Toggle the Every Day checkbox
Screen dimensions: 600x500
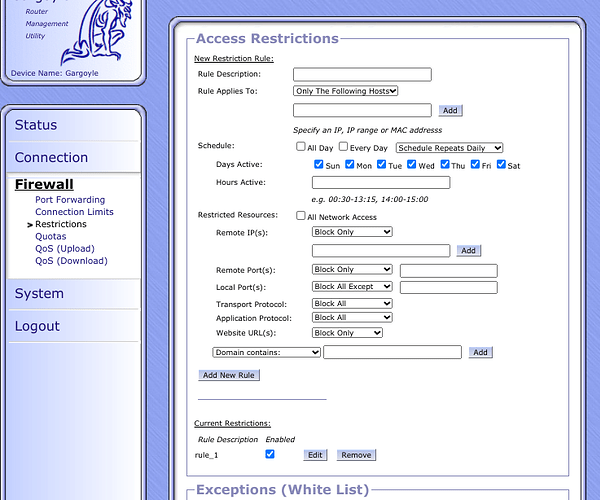[x=343, y=146]
